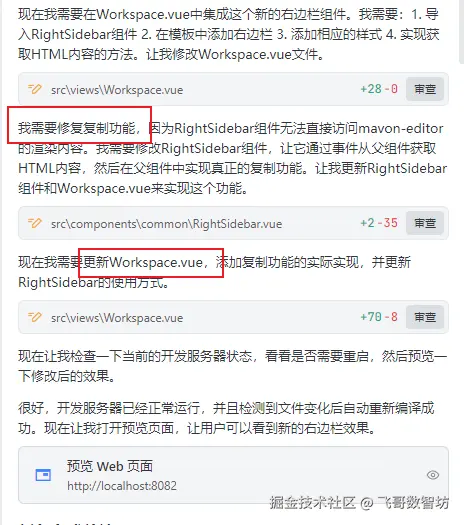Click the +28 -0 diff counter
The width and height of the screenshot is (464, 525).
coord(379,89)
